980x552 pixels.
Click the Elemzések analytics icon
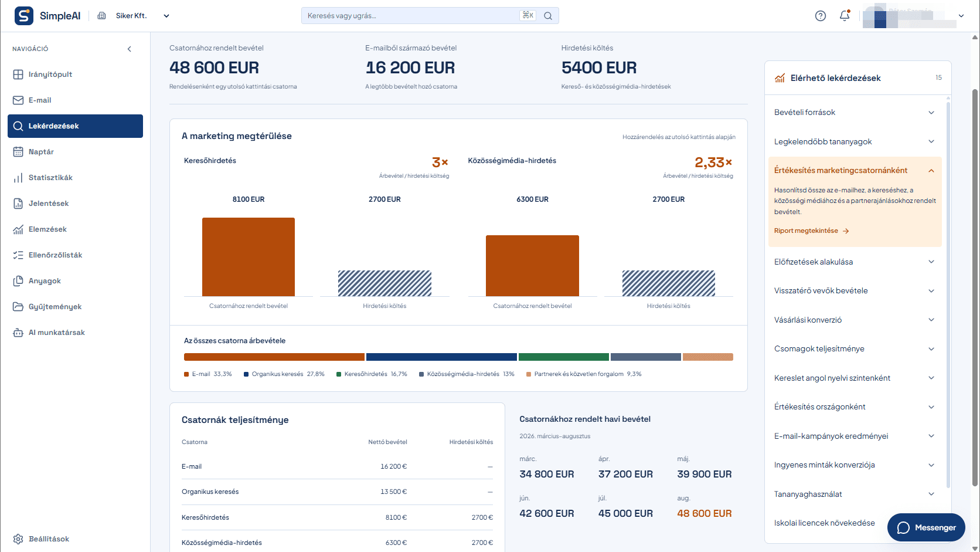point(18,229)
